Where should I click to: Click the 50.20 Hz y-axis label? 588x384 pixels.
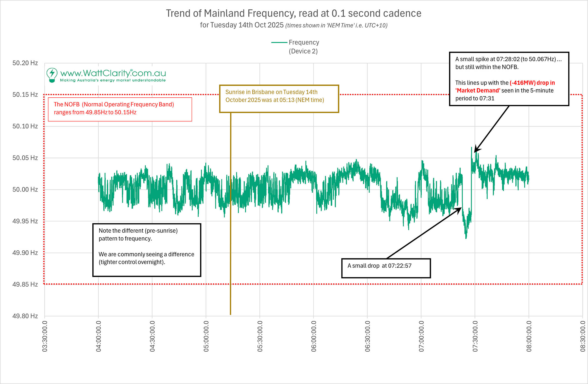click(x=25, y=63)
